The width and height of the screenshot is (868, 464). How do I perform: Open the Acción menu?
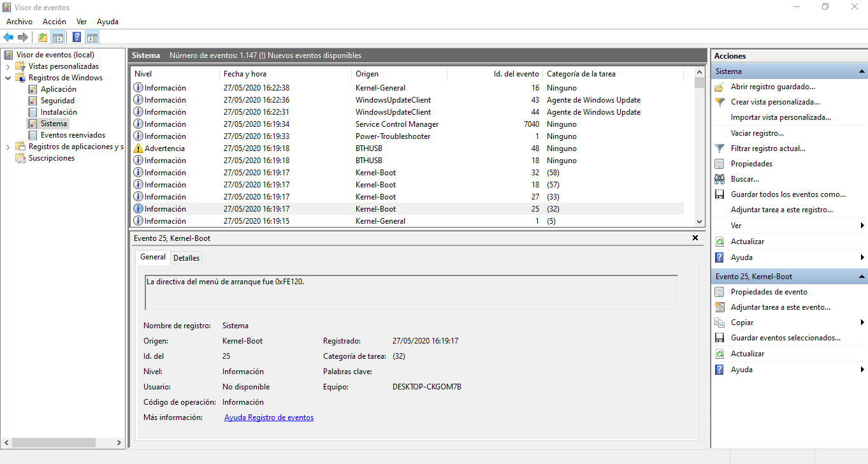tap(54, 22)
